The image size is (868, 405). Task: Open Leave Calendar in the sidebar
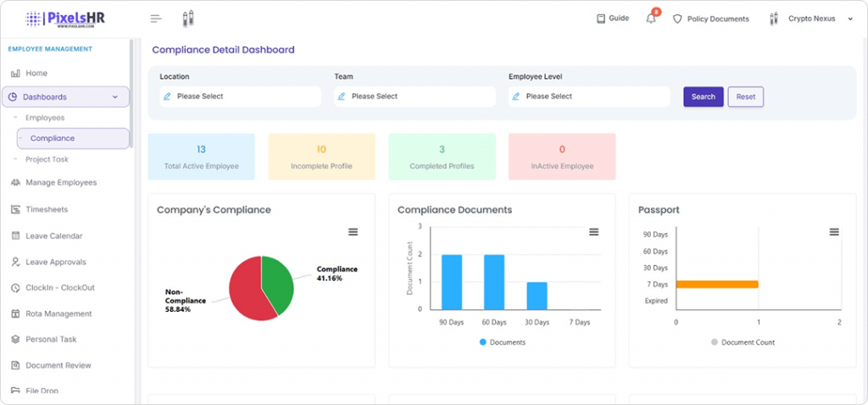pos(54,236)
